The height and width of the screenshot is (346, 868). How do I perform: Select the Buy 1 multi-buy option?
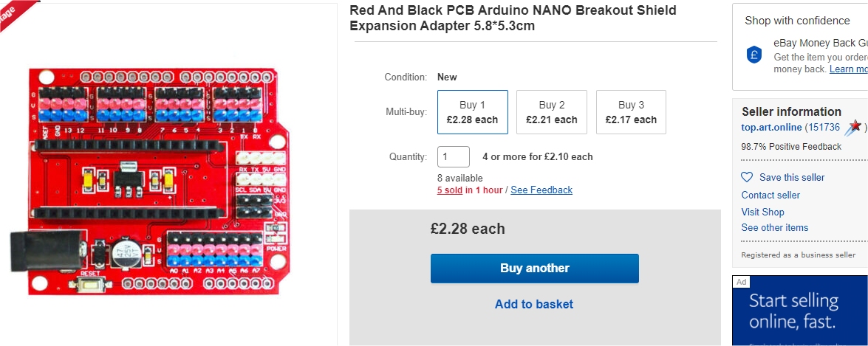tap(473, 112)
